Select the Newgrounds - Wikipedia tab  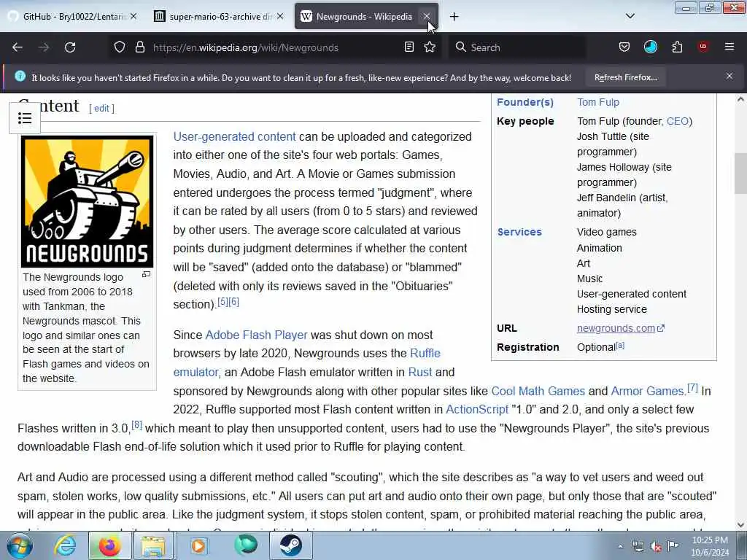[x=366, y=16]
